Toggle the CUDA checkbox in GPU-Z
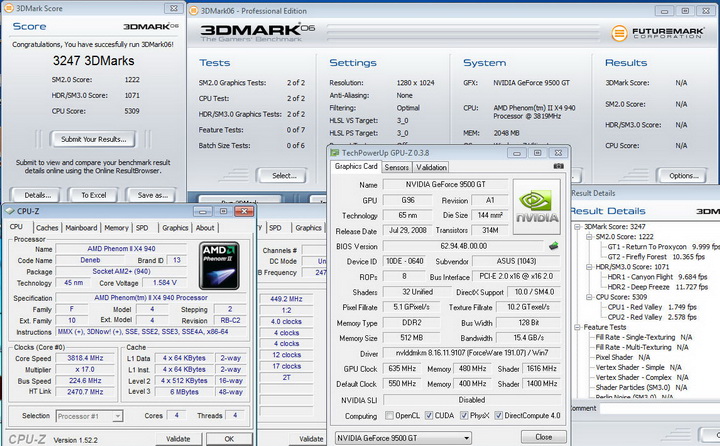The height and width of the screenshot is (446, 720). point(428,416)
